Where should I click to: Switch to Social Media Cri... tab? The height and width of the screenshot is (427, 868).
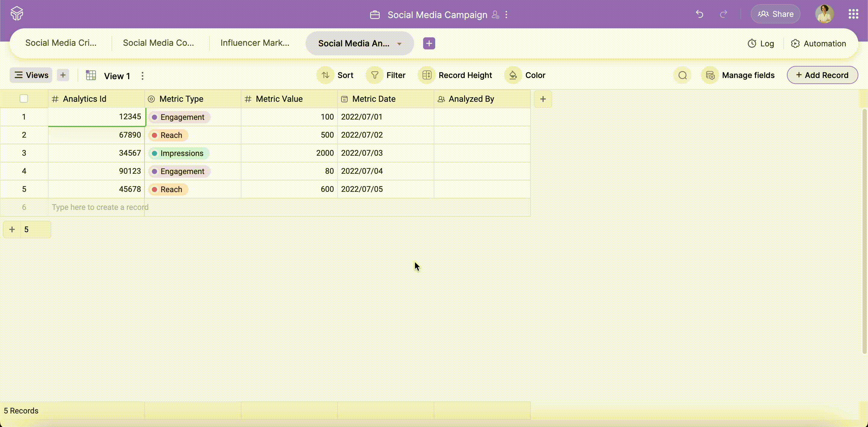61,43
